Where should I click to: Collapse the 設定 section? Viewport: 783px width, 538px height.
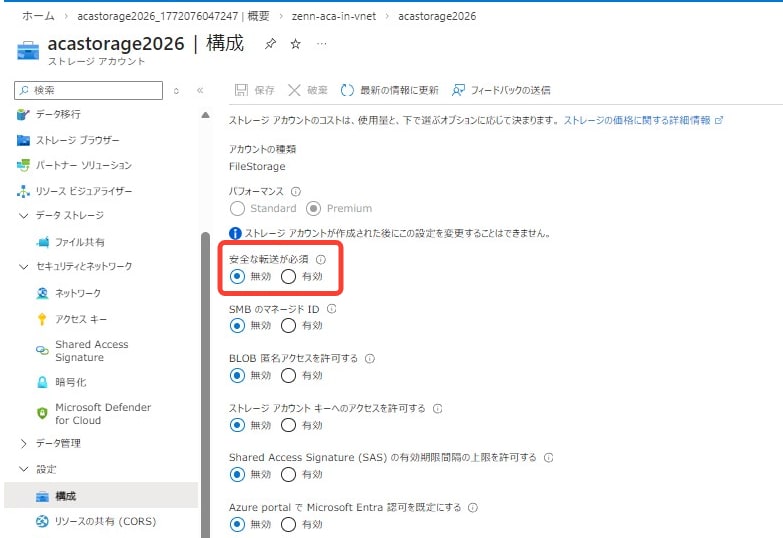point(23,469)
